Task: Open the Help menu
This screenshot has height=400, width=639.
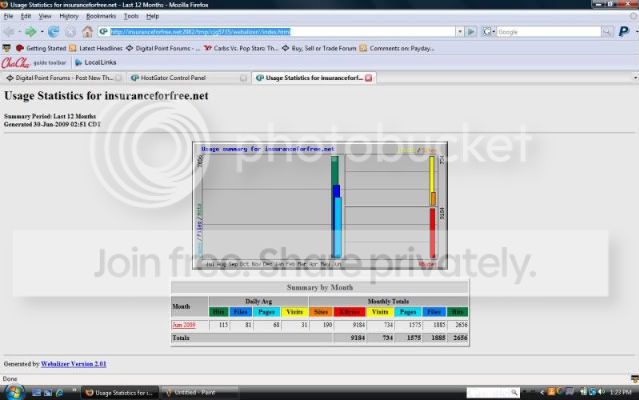Action: tap(152, 16)
